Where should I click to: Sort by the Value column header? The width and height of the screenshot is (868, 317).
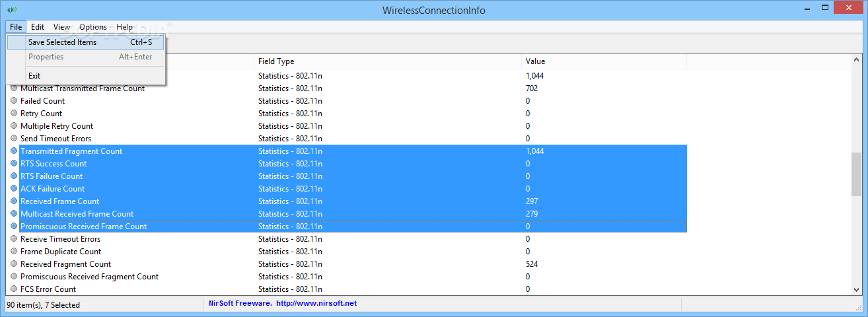point(604,61)
